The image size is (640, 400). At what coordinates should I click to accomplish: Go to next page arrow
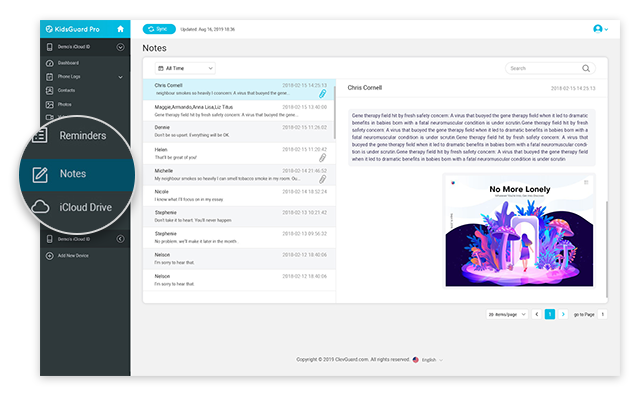[563, 314]
